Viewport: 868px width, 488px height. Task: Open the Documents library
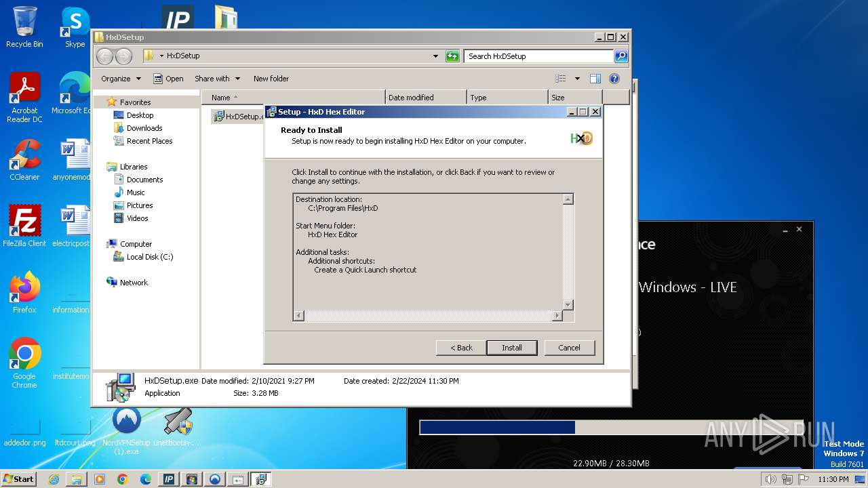coord(144,180)
